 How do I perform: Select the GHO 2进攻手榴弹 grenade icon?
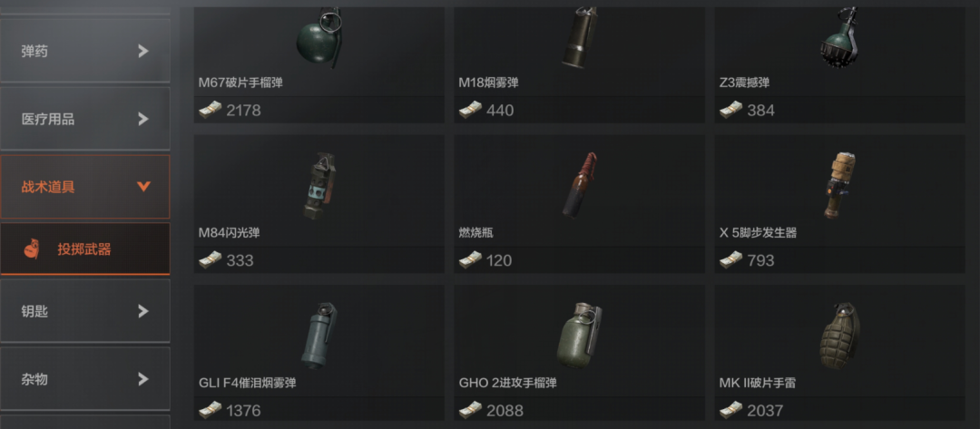(579, 335)
